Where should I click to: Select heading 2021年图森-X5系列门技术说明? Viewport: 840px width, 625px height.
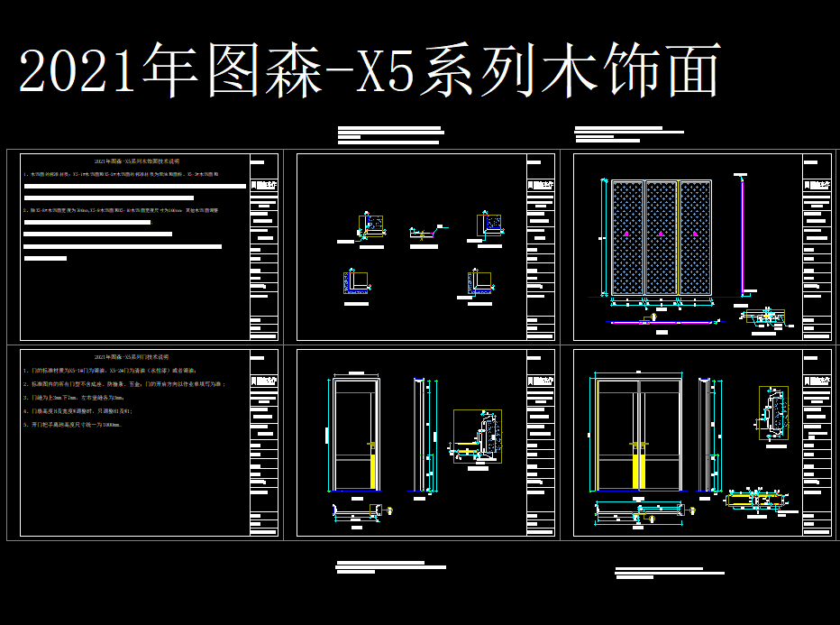[132, 356]
